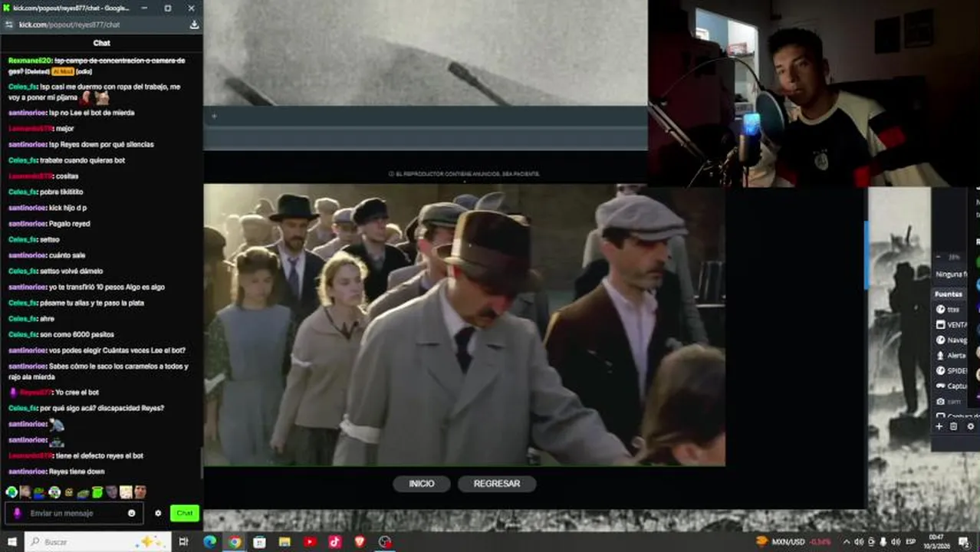The width and height of the screenshot is (980, 552).
Task: Click message 'cuánto sale'
Action: (x=66, y=255)
